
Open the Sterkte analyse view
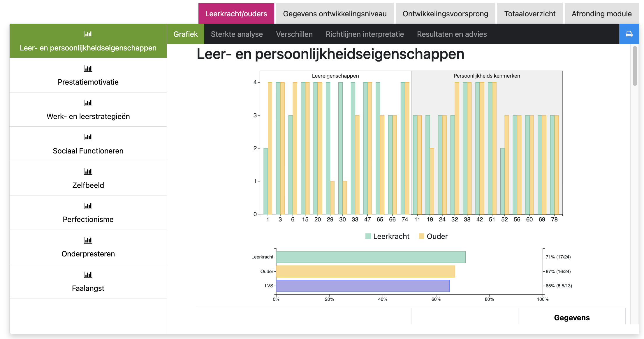click(237, 34)
